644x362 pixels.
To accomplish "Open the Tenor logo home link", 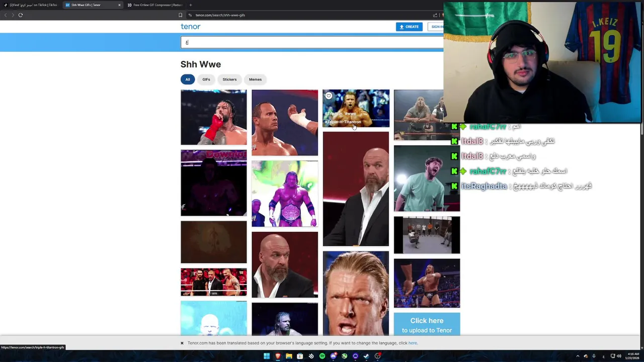I will (x=190, y=27).
